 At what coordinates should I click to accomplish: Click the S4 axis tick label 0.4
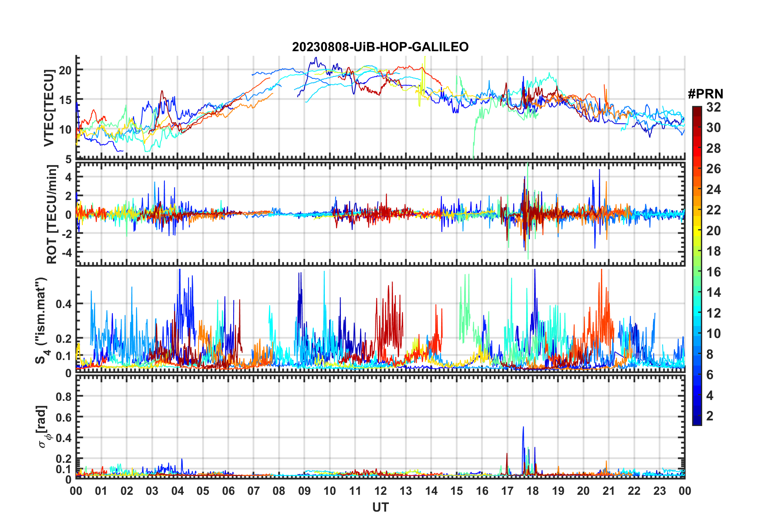[x=64, y=304]
